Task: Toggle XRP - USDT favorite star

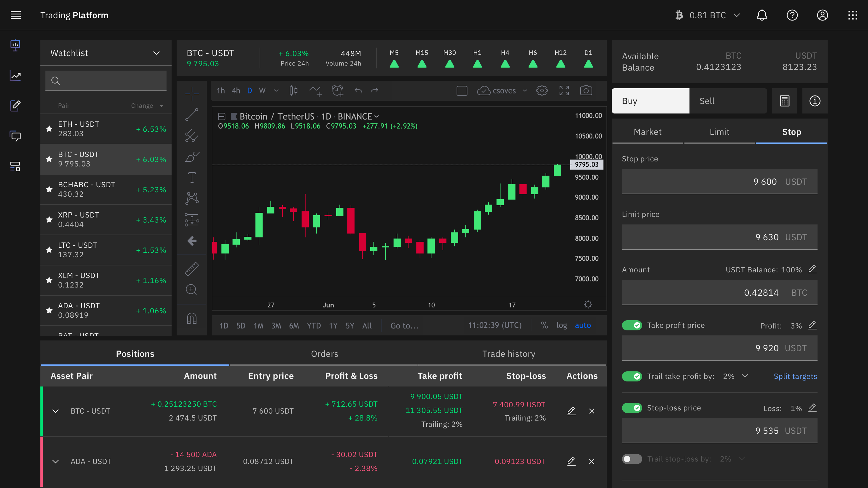Action: [x=49, y=220]
